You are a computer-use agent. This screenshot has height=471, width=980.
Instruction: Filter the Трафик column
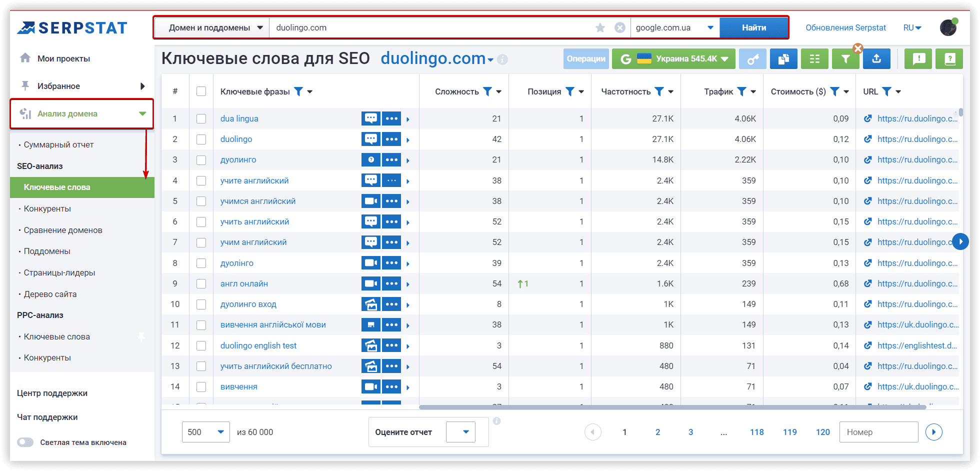[x=742, y=91]
